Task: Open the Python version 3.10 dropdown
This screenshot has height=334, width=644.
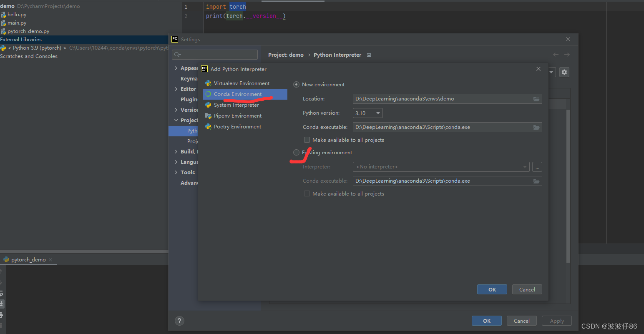Action: coord(368,113)
